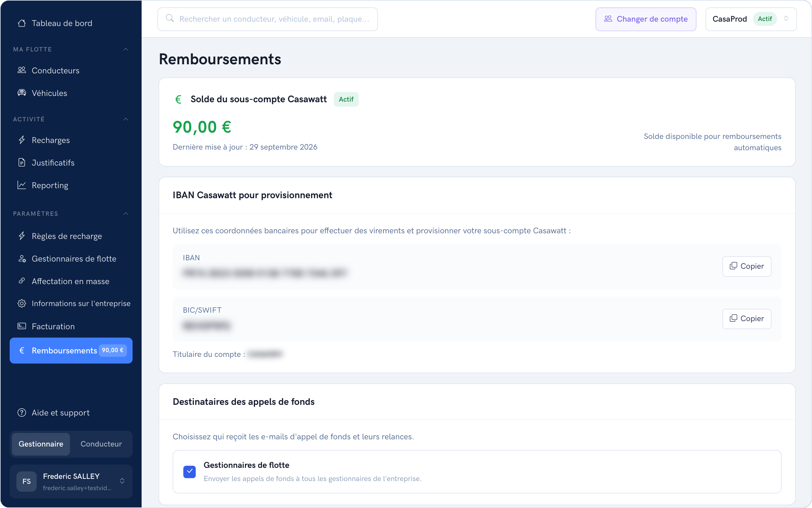This screenshot has width=812, height=508.
Task: Click 'Dernière mise à jour : 29 septembre 2026'
Action: (x=245, y=147)
